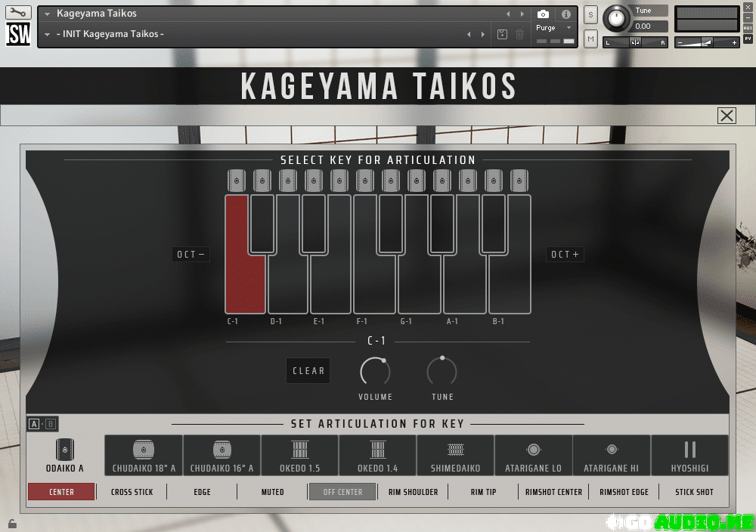Click the drum icon above the D-1 key
The image size is (756, 532).
tap(288, 181)
